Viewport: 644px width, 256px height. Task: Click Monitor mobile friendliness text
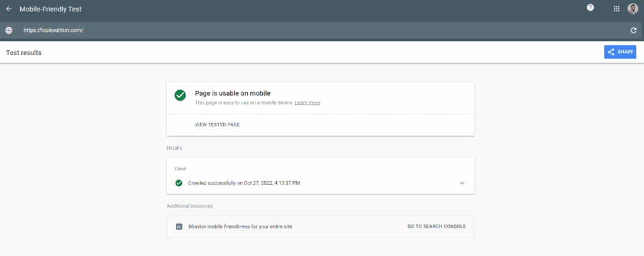pyautogui.click(x=240, y=226)
